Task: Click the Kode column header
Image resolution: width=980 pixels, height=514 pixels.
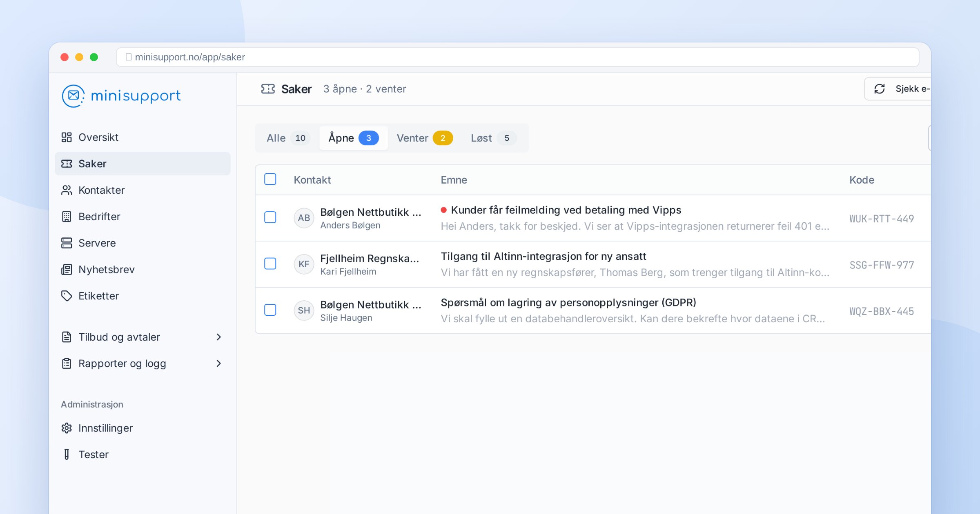Action: pos(862,180)
